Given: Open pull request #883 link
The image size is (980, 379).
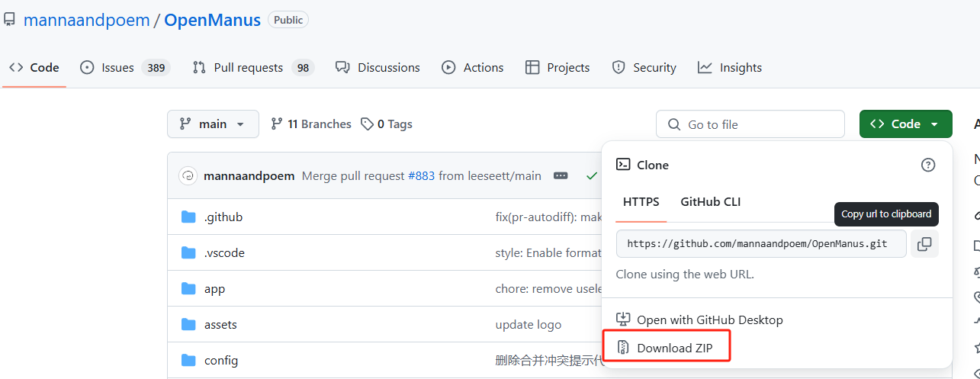Looking at the screenshot, I should (x=421, y=176).
